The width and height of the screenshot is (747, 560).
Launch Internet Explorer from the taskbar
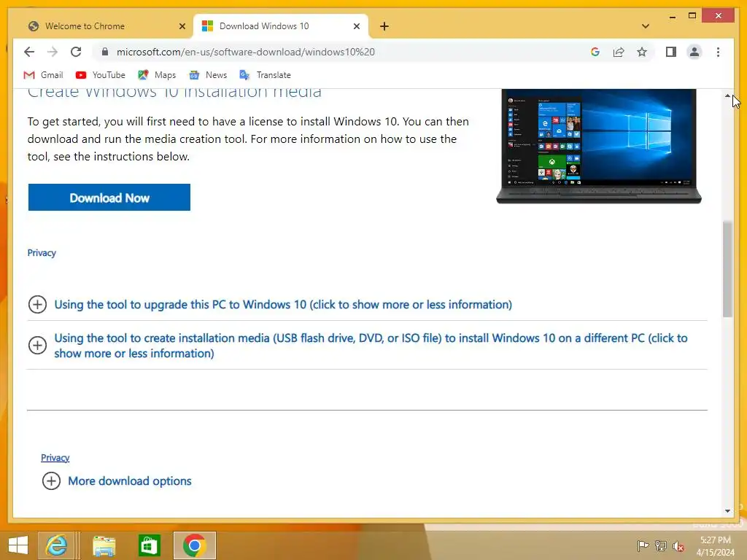[56, 545]
